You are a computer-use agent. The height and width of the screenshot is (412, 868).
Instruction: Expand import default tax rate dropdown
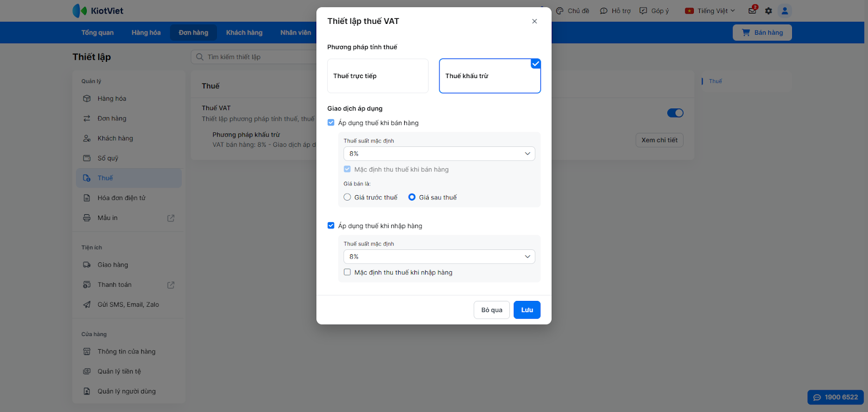click(x=439, y=257)
